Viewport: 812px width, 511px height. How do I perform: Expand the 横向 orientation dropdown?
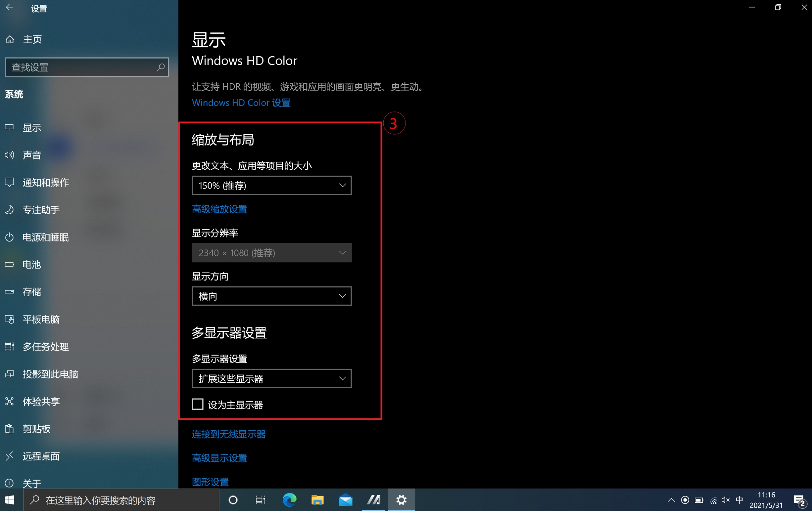tap(272, 296)
